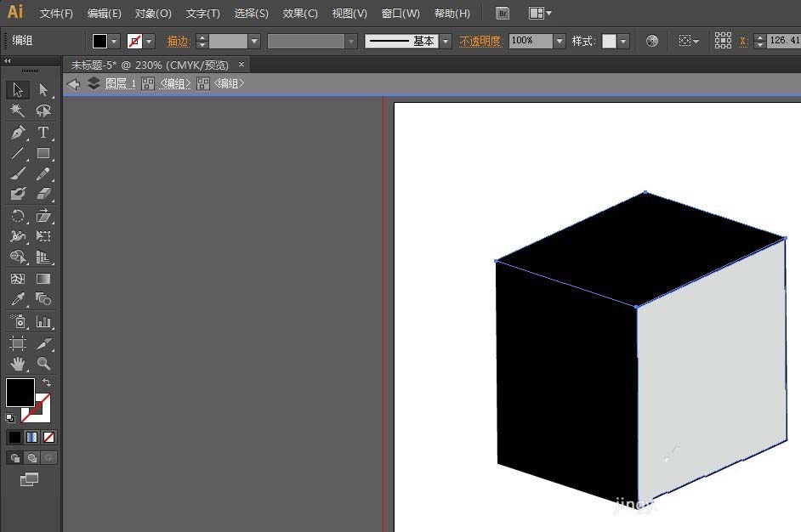Viewport: 801px width, 532px height.
Task: Swap fill and stroke colors
Action: click(x=47, y=383)
